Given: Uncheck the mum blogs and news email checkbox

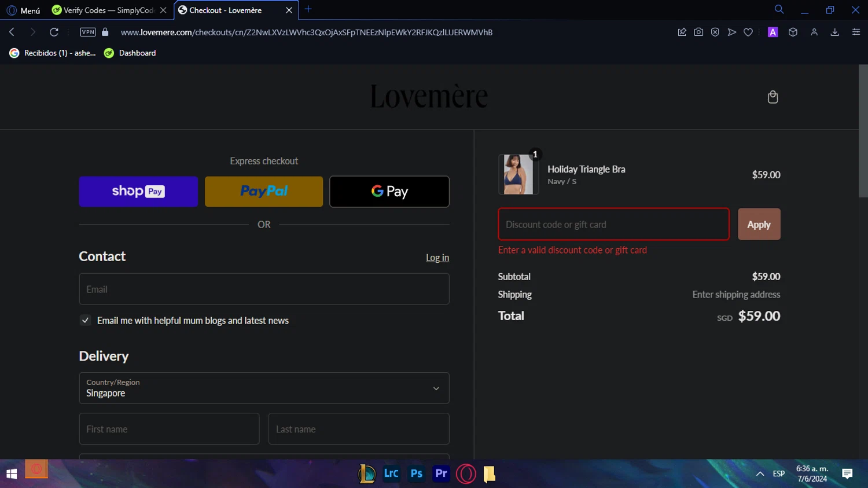Looking at the screenshot, I should (x=85, y=320).
